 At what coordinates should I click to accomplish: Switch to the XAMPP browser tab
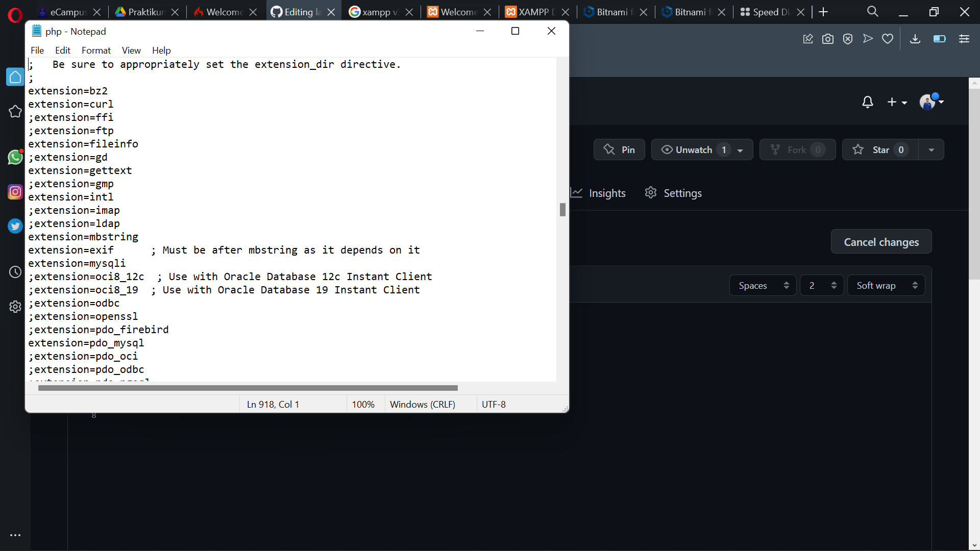533,11
